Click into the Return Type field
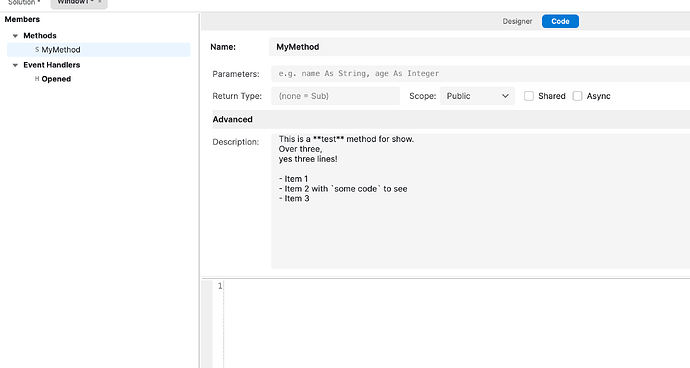Viewport: 690px width, 368px height. click(335, 96)
